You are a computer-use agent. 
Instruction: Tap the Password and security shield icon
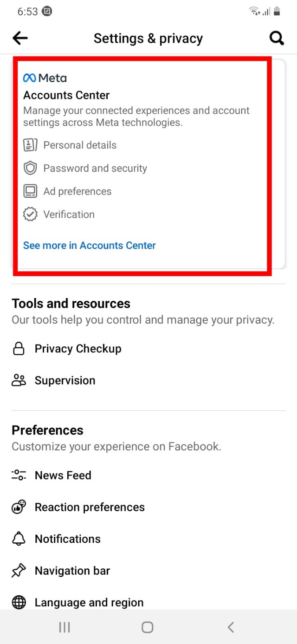coord(30,168)
